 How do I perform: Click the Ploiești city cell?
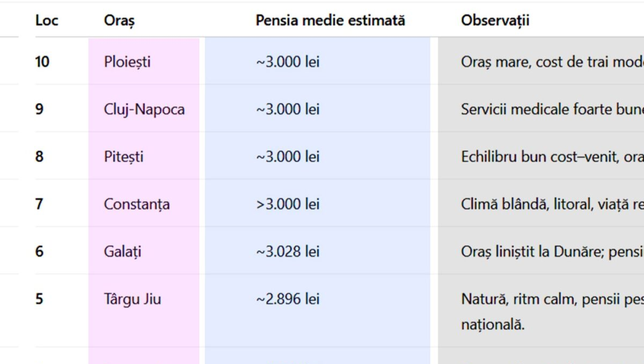(127, 62)
